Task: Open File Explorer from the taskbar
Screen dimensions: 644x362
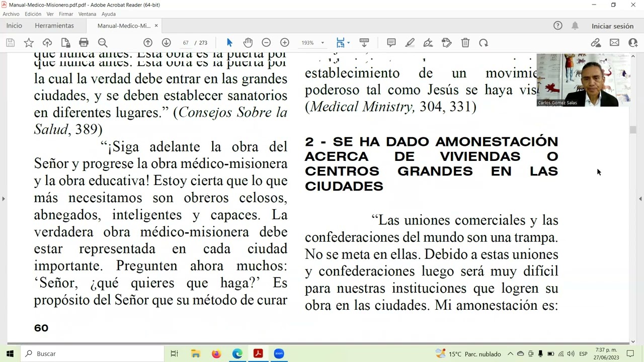Action: pos(195,353)
